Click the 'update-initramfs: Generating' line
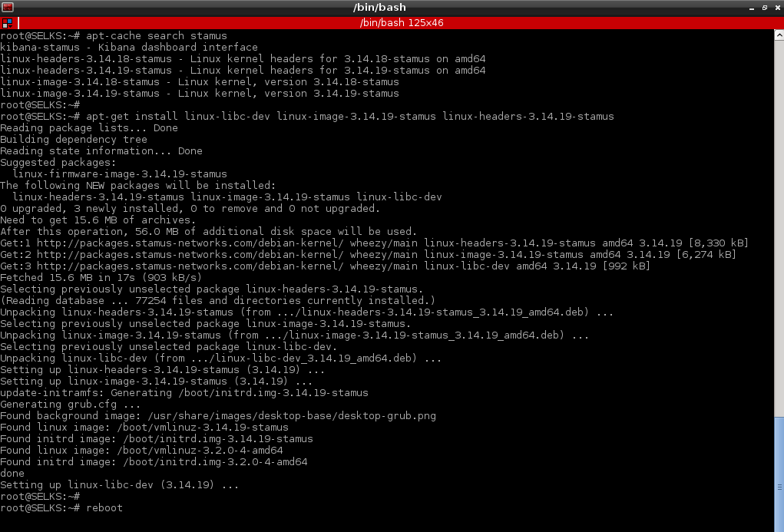The image size is (784, 532). 184,392
